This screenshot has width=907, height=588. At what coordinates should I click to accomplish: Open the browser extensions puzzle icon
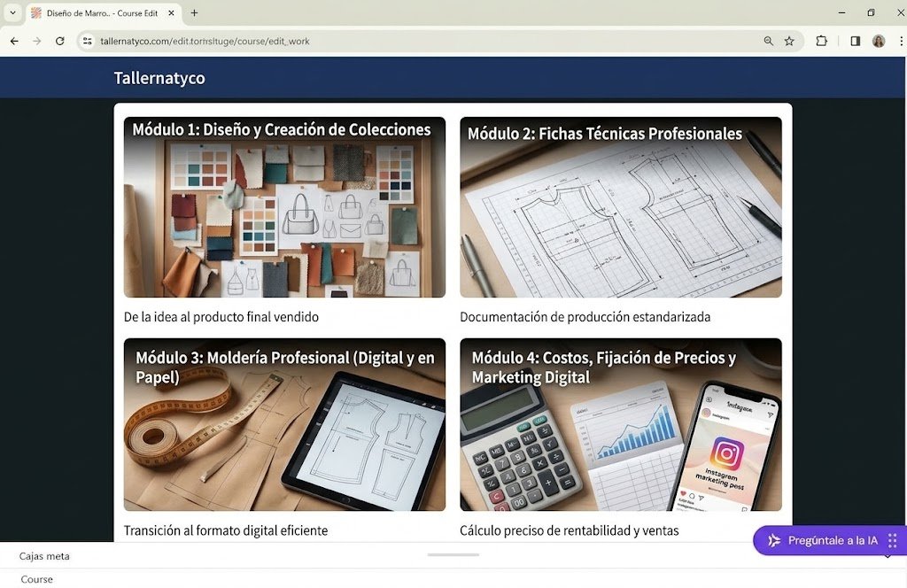[821, 41]
